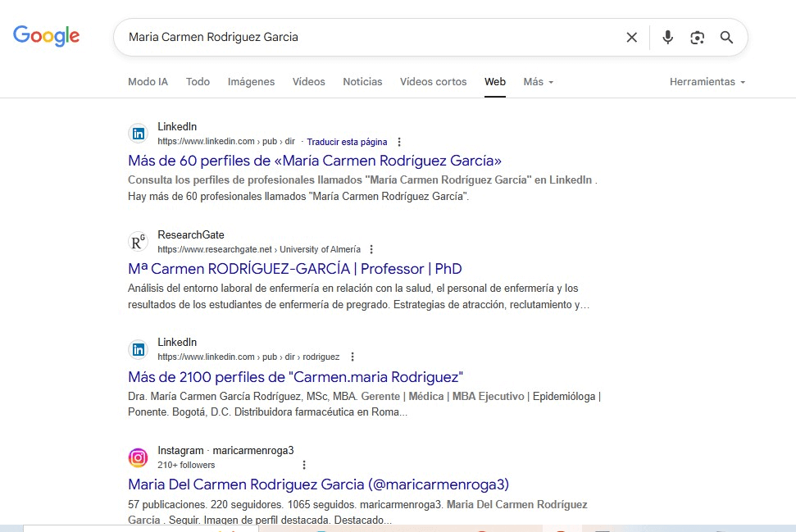Expand the Más dropdown menu
Viewport: 796px width, 532px height.
(x=538, y=82)
